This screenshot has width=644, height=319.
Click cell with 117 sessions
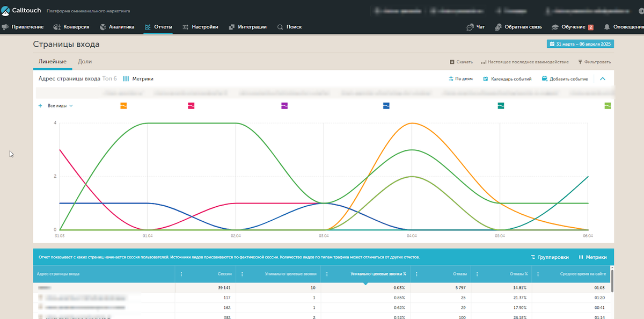[x=227, y=297]
